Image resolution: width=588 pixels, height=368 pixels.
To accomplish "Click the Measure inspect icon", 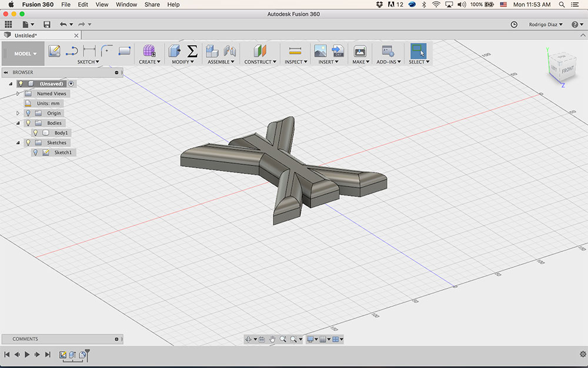I will 295,51.
